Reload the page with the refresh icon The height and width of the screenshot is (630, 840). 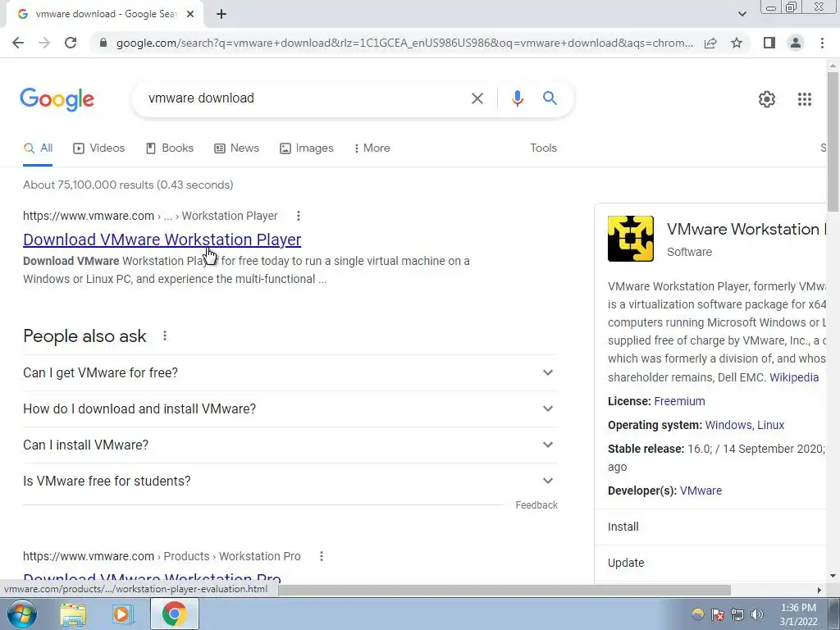71,43
